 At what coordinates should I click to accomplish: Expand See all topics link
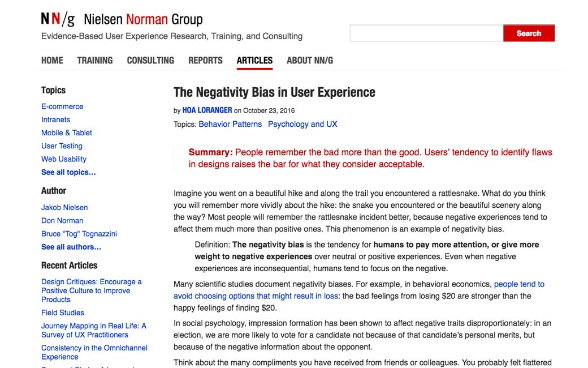(68, 172)
